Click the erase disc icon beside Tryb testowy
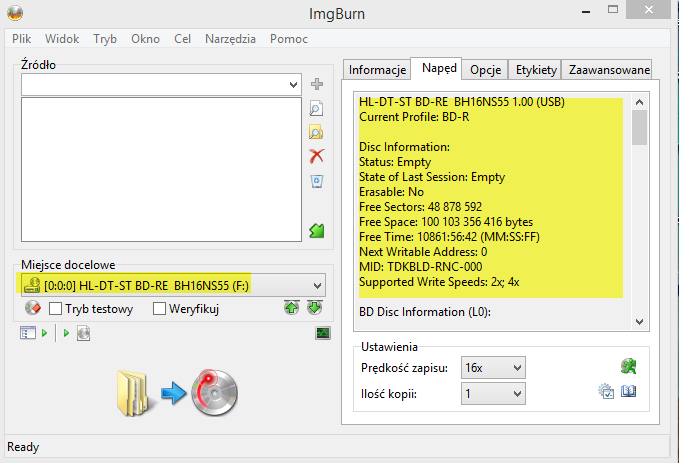 (x=33, y=308)
